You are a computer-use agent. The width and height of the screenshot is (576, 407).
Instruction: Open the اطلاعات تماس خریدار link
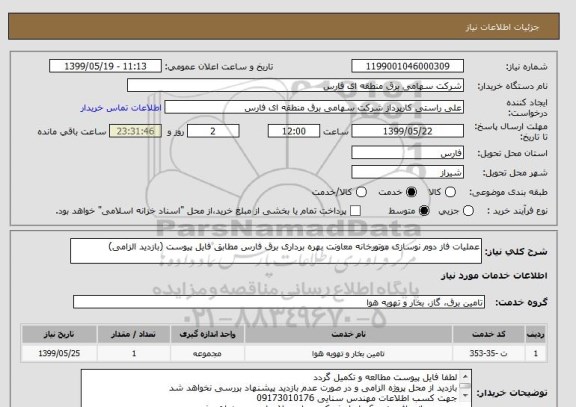121,108
